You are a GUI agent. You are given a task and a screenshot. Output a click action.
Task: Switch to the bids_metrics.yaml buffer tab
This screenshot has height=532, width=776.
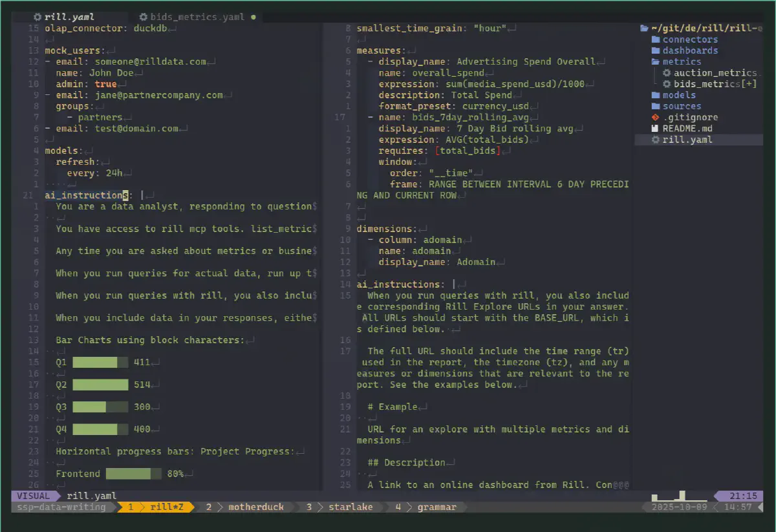pyautogui.click(x=197, y=17)
